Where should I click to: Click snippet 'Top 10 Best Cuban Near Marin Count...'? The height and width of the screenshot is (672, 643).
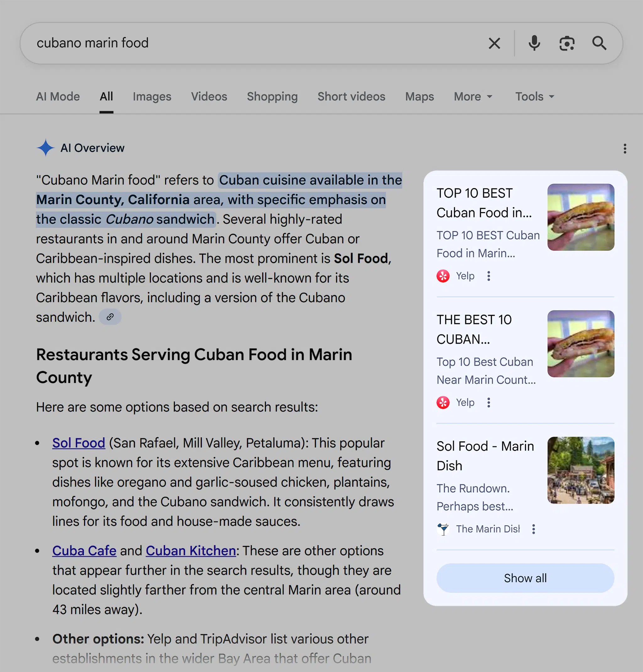pos(486,371)
